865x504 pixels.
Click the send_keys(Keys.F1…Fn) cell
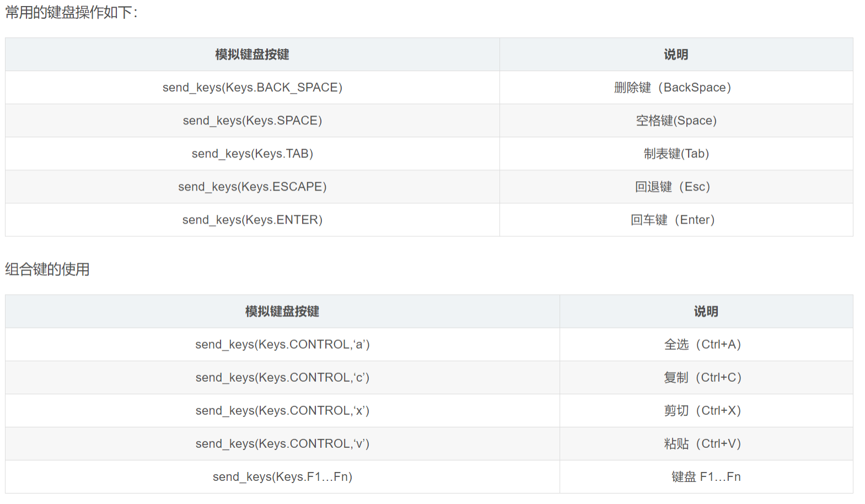click(x=282, y=476)
